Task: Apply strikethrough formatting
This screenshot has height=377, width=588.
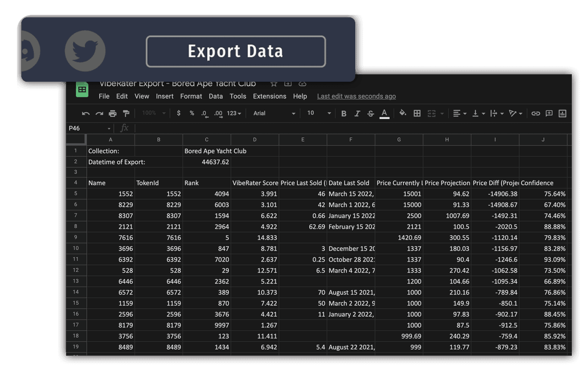Action: (371, 113)
